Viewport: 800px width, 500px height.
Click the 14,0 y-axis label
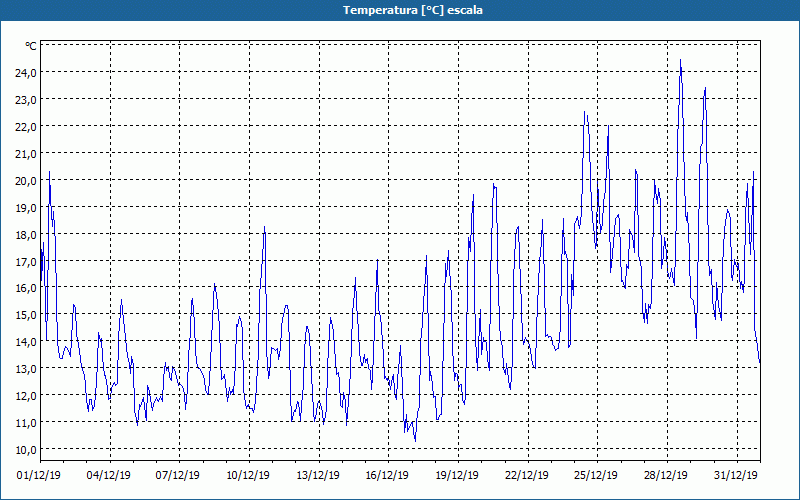27,342
